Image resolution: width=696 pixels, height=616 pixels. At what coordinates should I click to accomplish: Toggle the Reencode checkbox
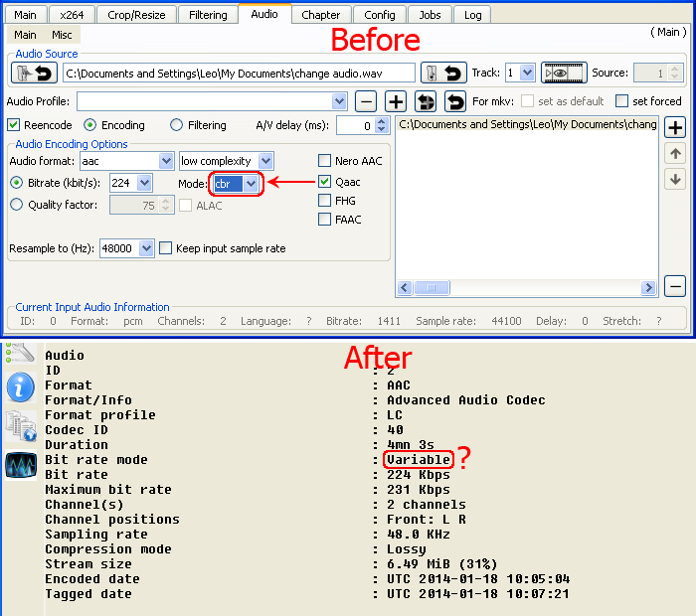(x=13, y=125)
